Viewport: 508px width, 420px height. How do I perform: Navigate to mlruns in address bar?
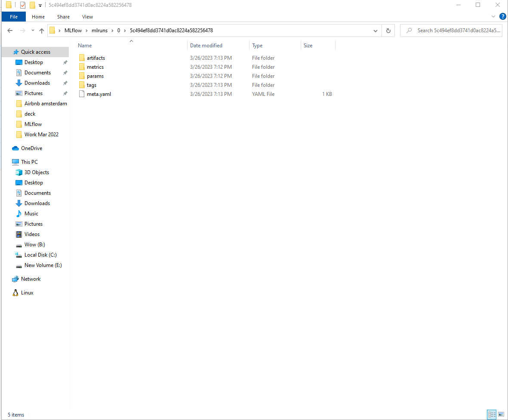[x=99, y=31]
